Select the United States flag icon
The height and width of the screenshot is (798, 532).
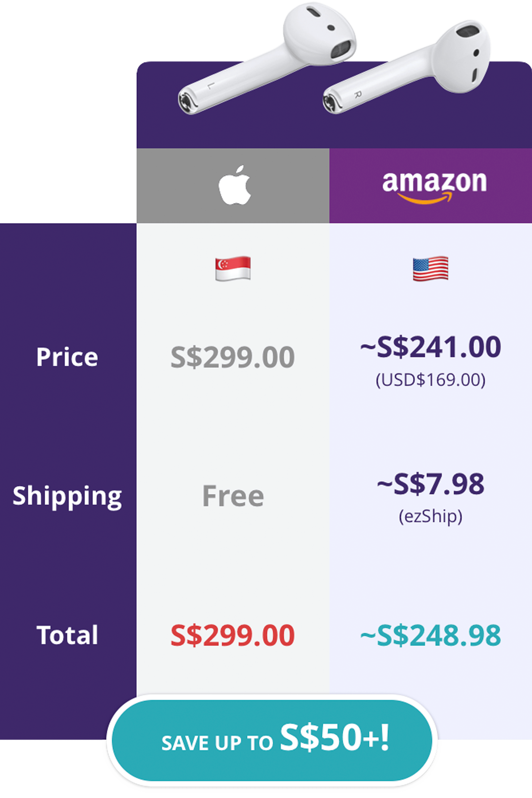[431, 268]
